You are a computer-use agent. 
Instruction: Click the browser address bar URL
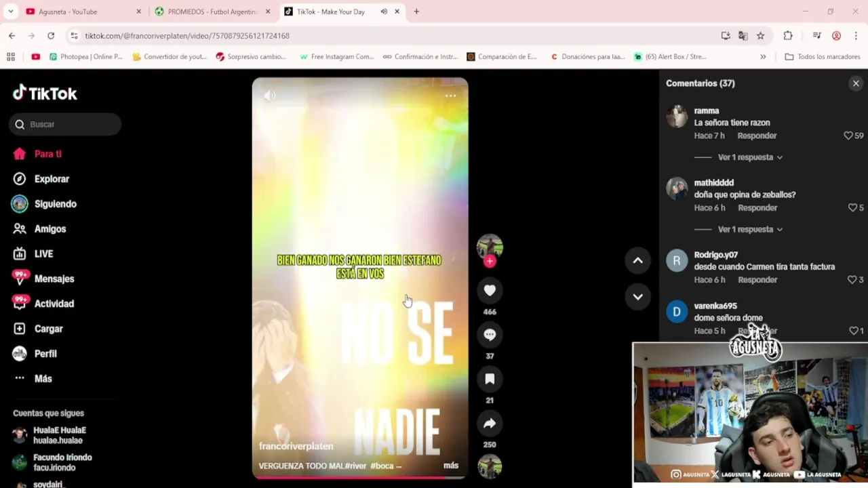click(x=187, y=36)
